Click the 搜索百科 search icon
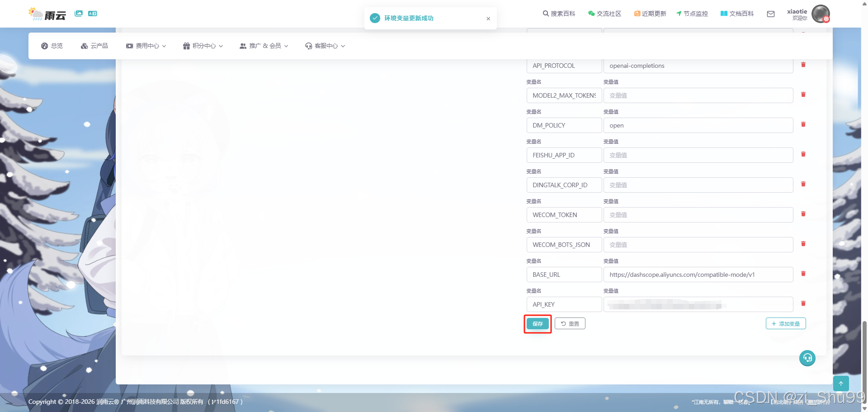The height and width of the screenshot is (412, 868). 545,14
